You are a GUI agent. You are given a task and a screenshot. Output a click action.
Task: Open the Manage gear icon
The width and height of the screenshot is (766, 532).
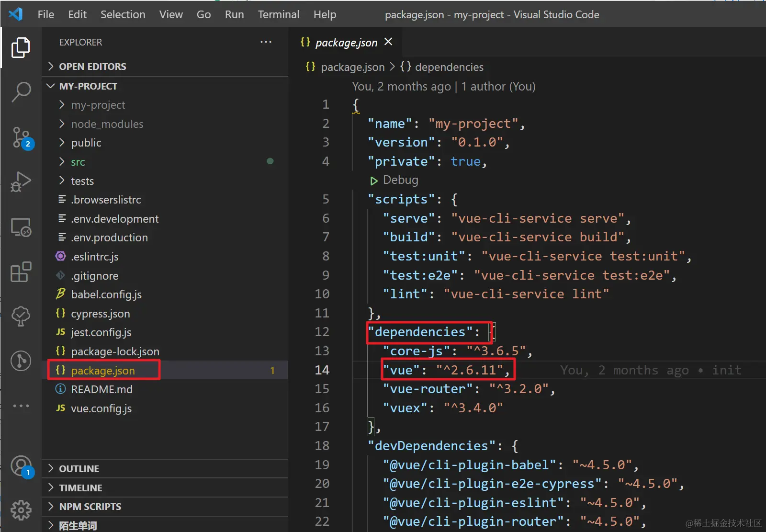(x=21, y=510)
